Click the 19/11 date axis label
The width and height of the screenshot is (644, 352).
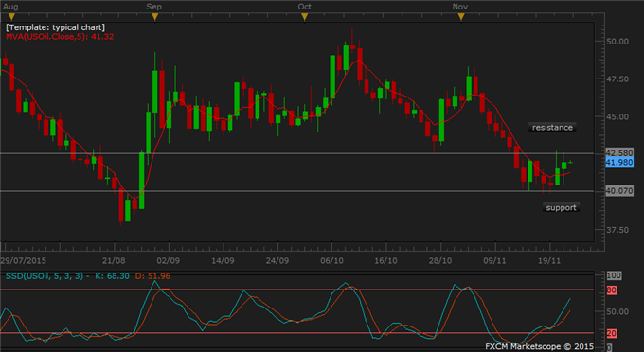coord(549,260)
